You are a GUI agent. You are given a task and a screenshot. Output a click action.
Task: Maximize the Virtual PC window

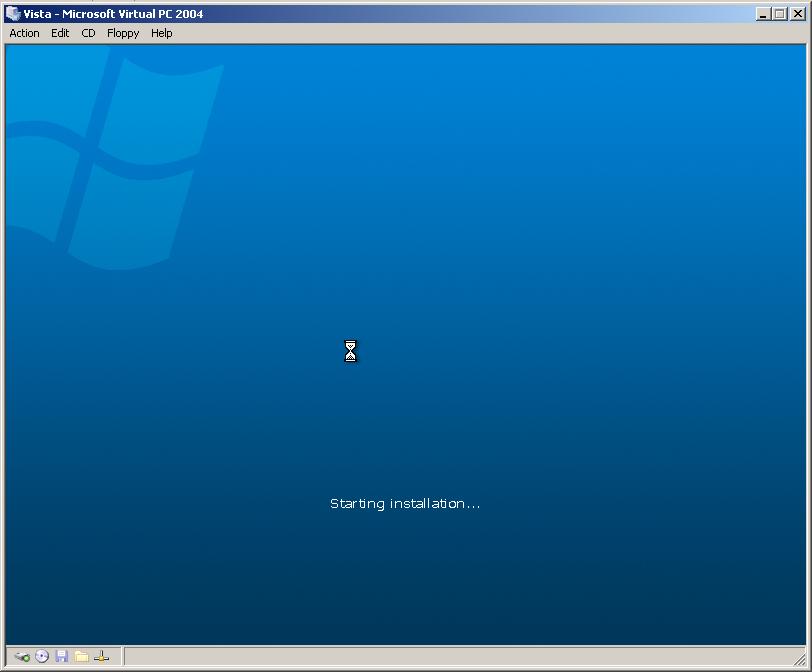(x=779, y=14)
